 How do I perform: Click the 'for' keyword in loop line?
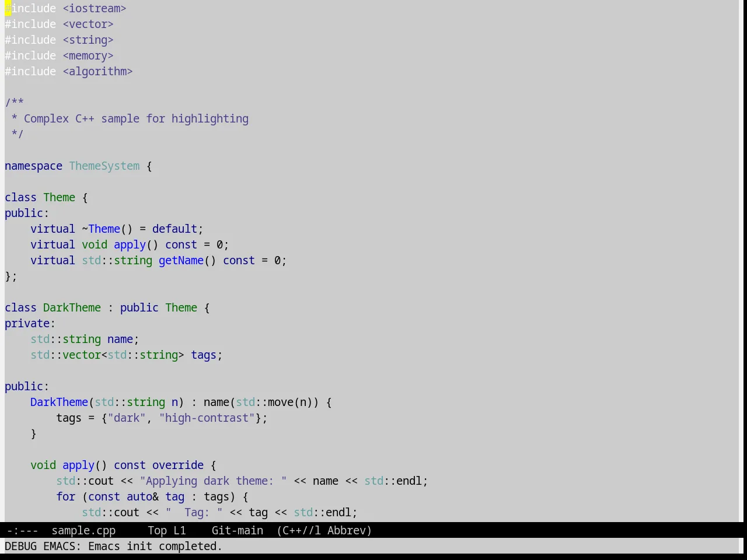tap(65, 496)
